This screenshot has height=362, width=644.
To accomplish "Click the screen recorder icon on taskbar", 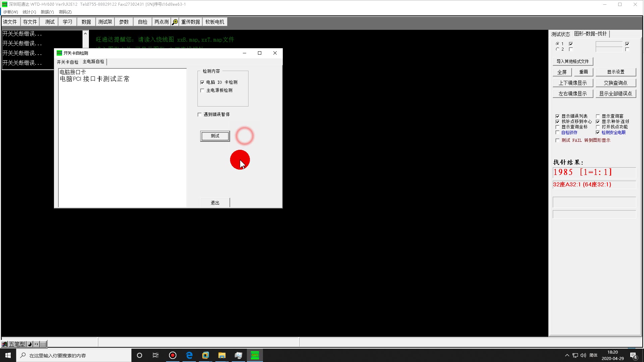I will [172, 355].
